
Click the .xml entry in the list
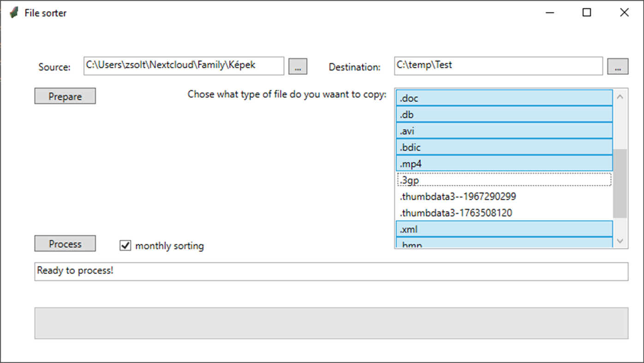click(503, 229)
